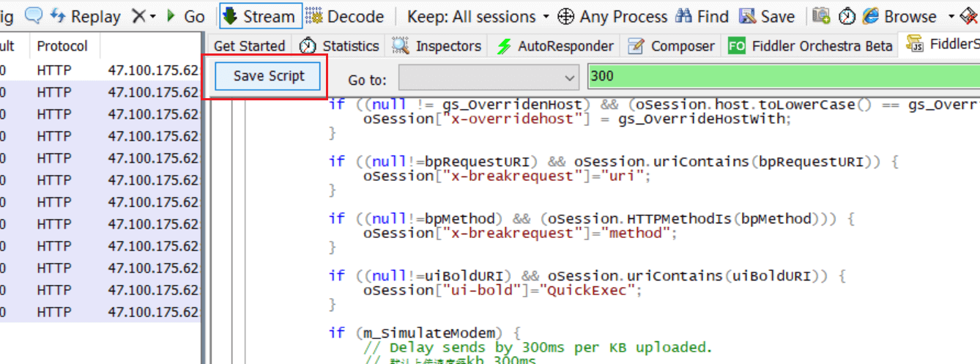
Task: Select the FiddlerScript tab
Action: 941,45
